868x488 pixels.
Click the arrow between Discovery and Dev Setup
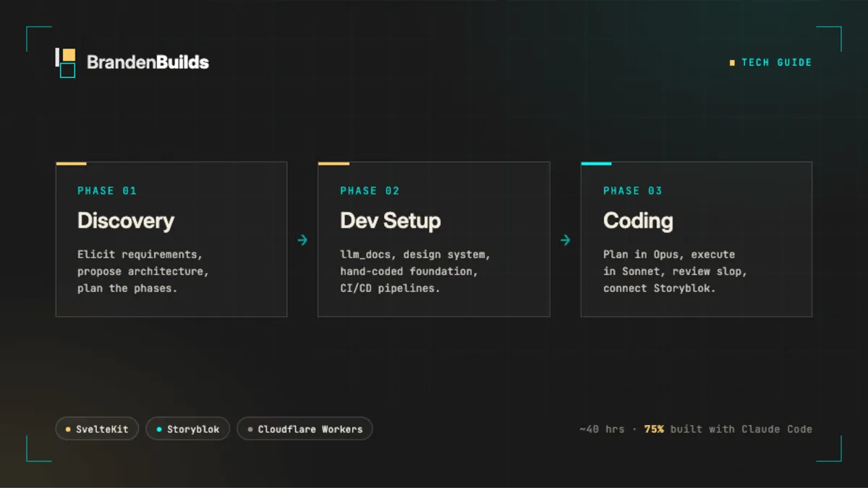302,240
